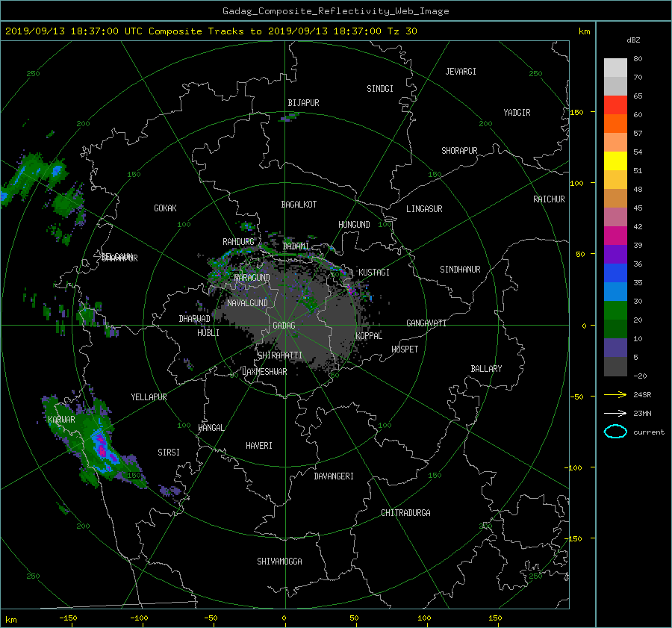Click the YADGIR city label
The width and height of the screenshot is (672, 628).
[x=517, y=113]
